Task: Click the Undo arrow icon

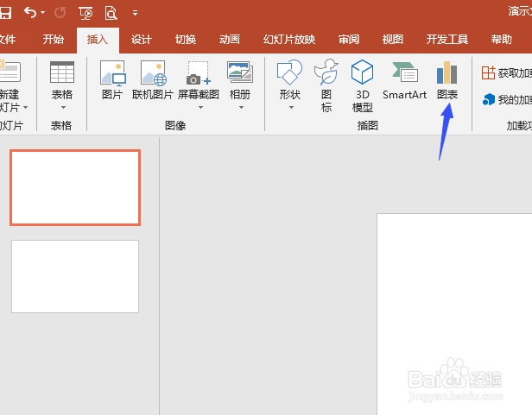Action: (30, 13)
